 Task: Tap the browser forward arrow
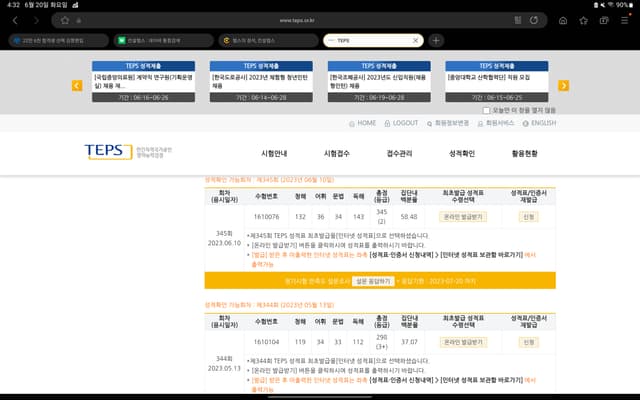click(x=36, y=20)
